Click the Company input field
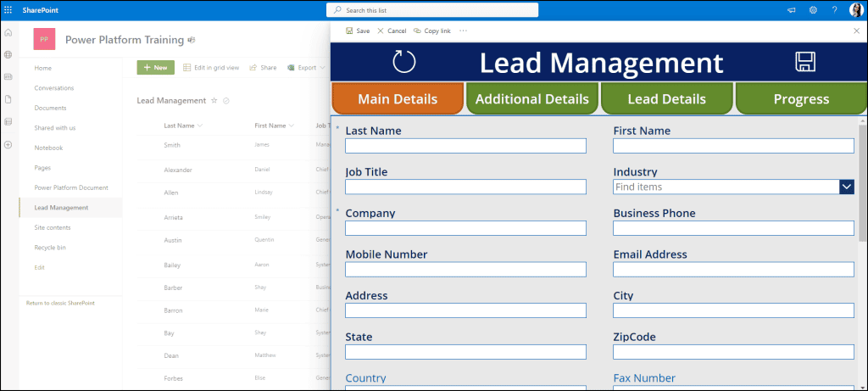The height and width of the screenshot is (391, 868). [465, 228]
